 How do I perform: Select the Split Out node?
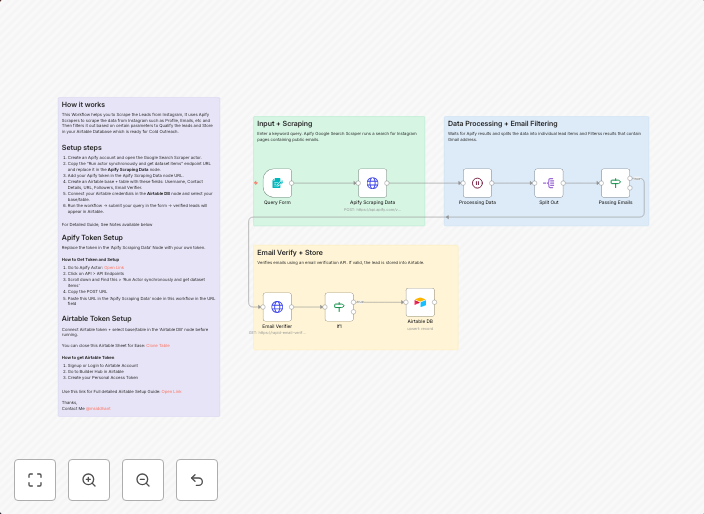[549, 183]
